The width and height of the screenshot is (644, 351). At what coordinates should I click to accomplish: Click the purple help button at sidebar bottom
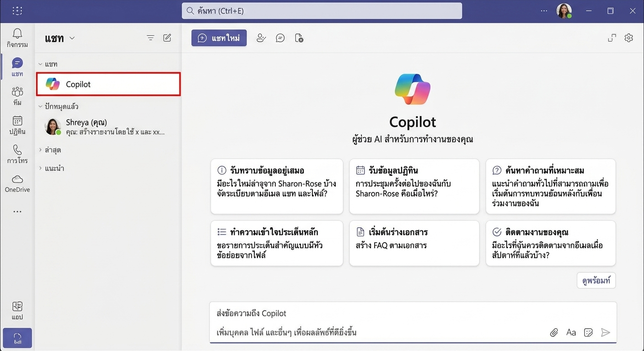point(17,338)
